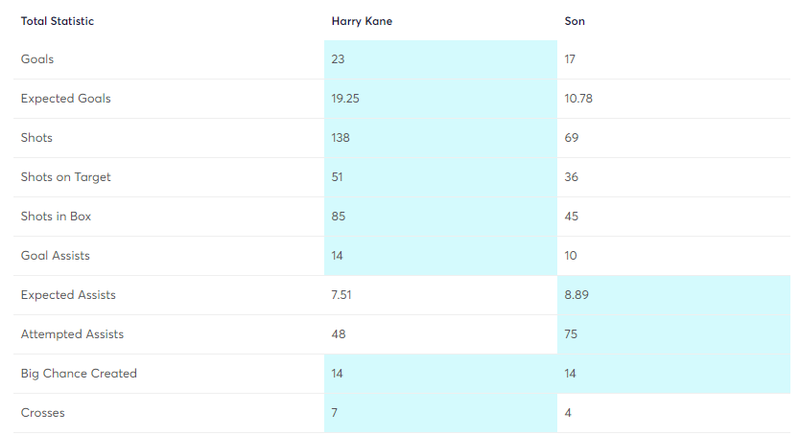Select the Big Chance Created label
Screen dimensions: 800x435
click(x=79, y=374)
